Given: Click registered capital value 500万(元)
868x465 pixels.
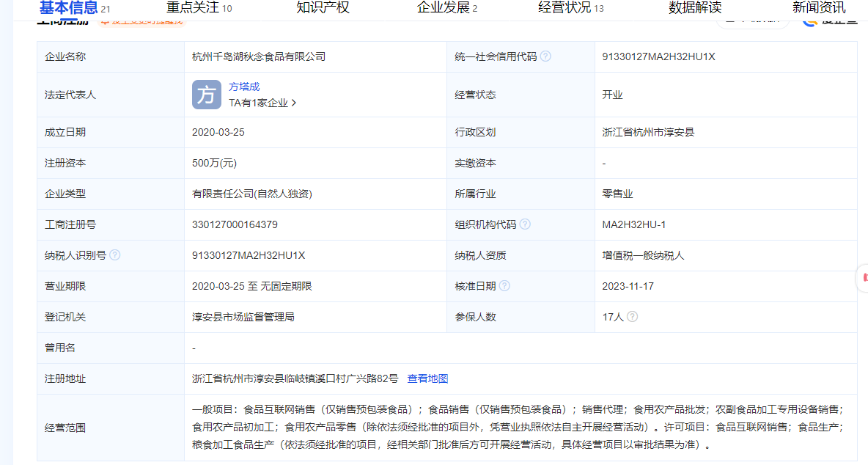Looking at the screenshot, I should [214, 164].
